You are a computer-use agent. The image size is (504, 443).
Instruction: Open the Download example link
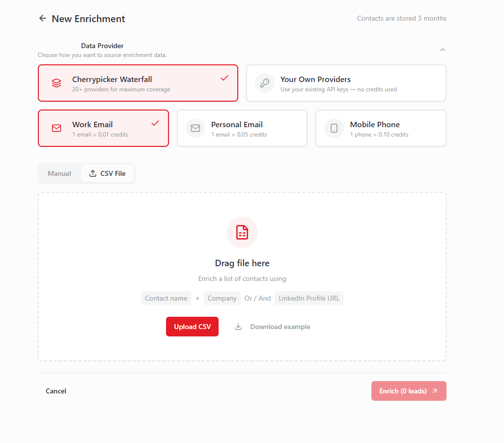pos(280,327)
